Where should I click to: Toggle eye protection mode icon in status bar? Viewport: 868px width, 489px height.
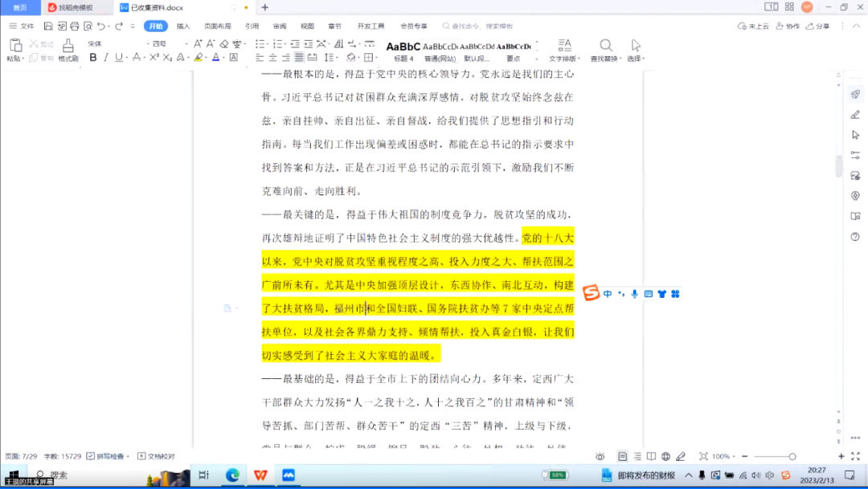pos(600,456)
